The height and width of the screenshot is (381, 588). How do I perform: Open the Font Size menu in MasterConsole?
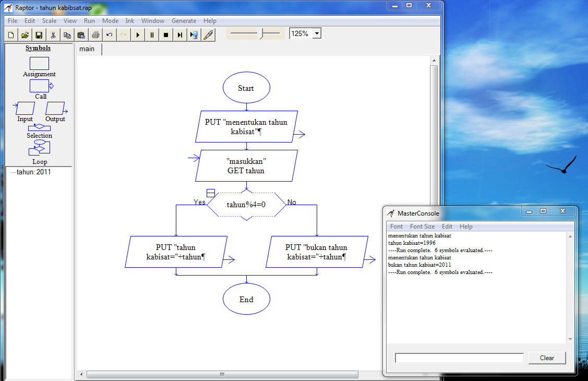422,227
